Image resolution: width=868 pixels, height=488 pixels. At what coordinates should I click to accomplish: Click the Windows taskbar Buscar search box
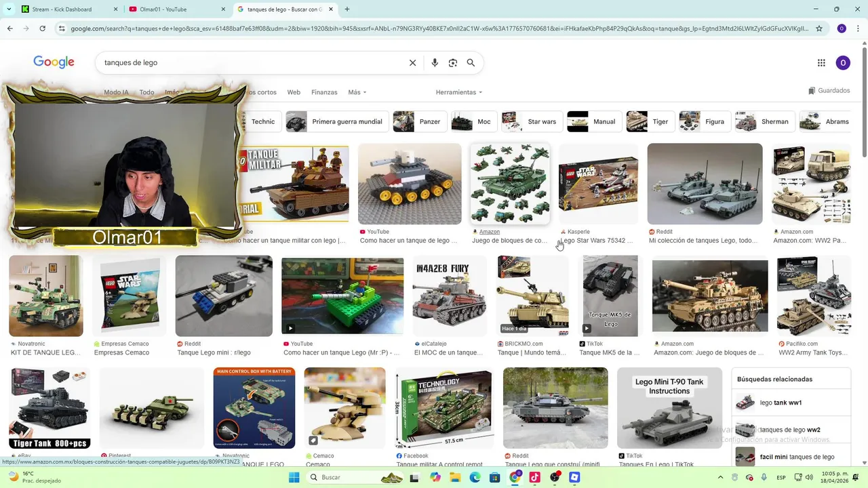click(356, 477)
